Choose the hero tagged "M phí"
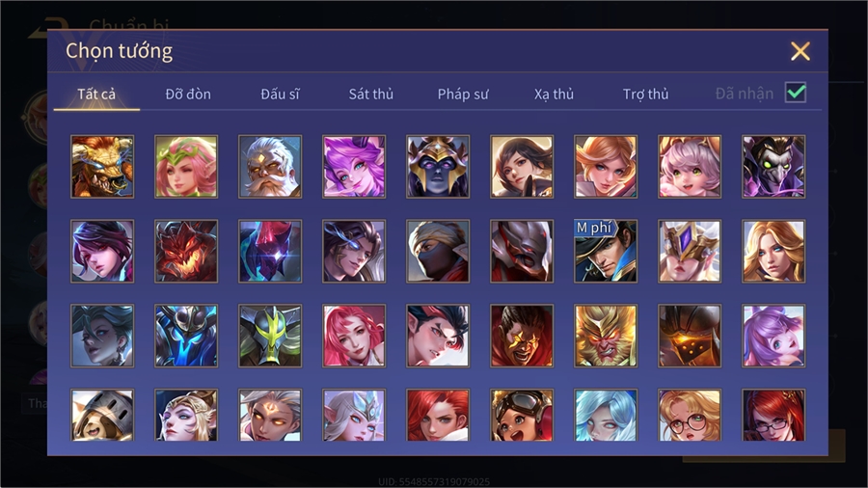 (x=606, y=251)
